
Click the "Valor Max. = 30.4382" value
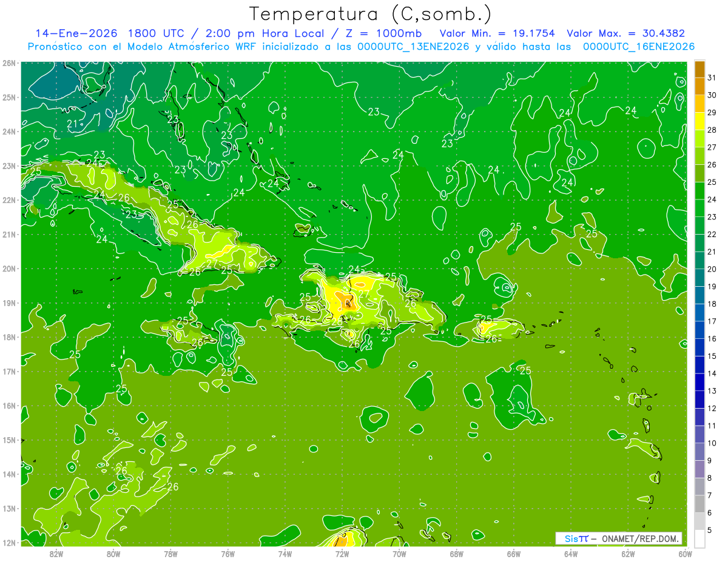(x=625, y=33)
